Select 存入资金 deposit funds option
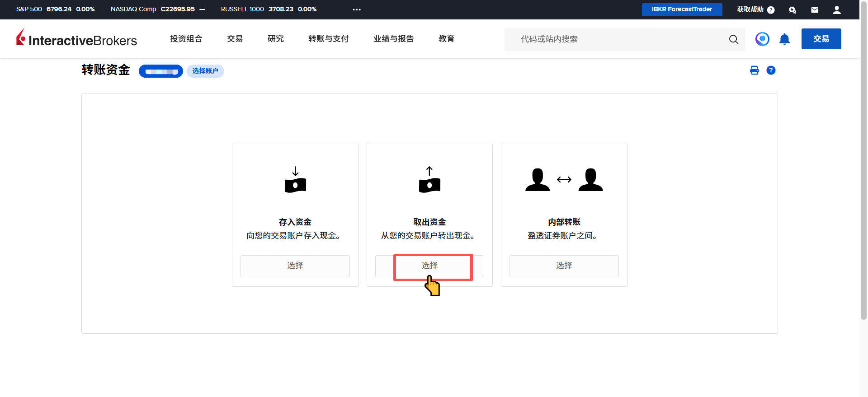 [x=295, y=266]
